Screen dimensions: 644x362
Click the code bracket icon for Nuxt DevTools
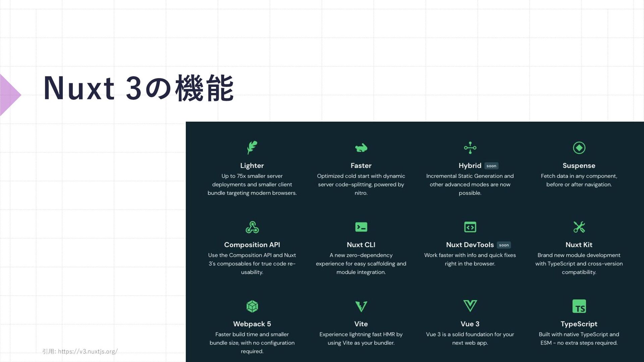470,227
